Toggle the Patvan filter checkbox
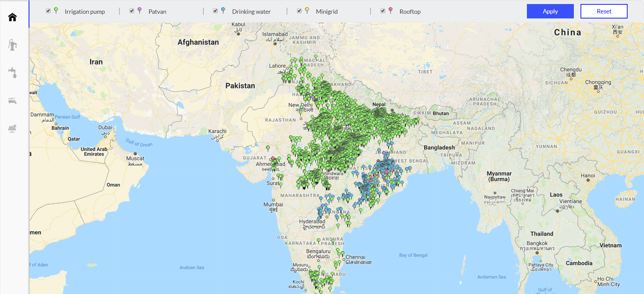The width and height of the screenshot is (644, 294). [132, 11]
